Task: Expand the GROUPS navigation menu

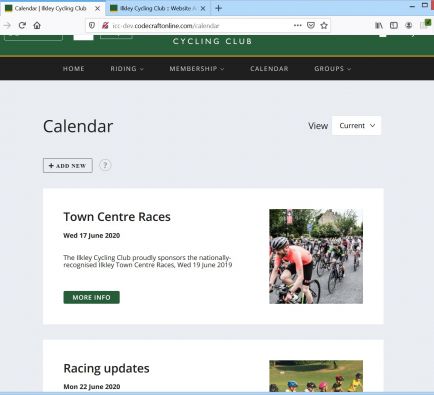Action: tap(332, 69)
